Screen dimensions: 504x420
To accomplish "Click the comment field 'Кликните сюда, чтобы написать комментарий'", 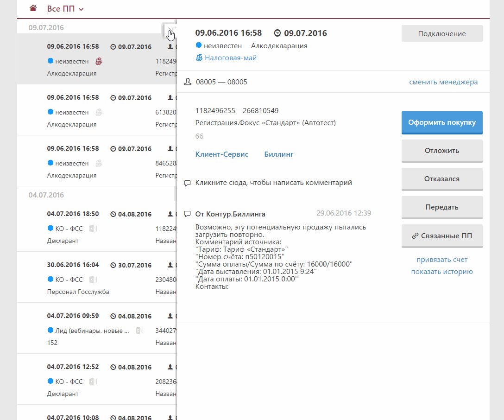I will click(273, 183).
